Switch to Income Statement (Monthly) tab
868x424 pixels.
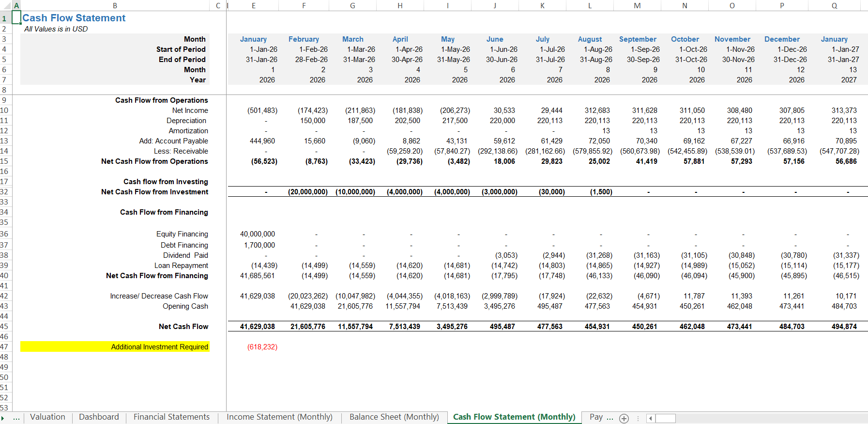coord(280,417)
